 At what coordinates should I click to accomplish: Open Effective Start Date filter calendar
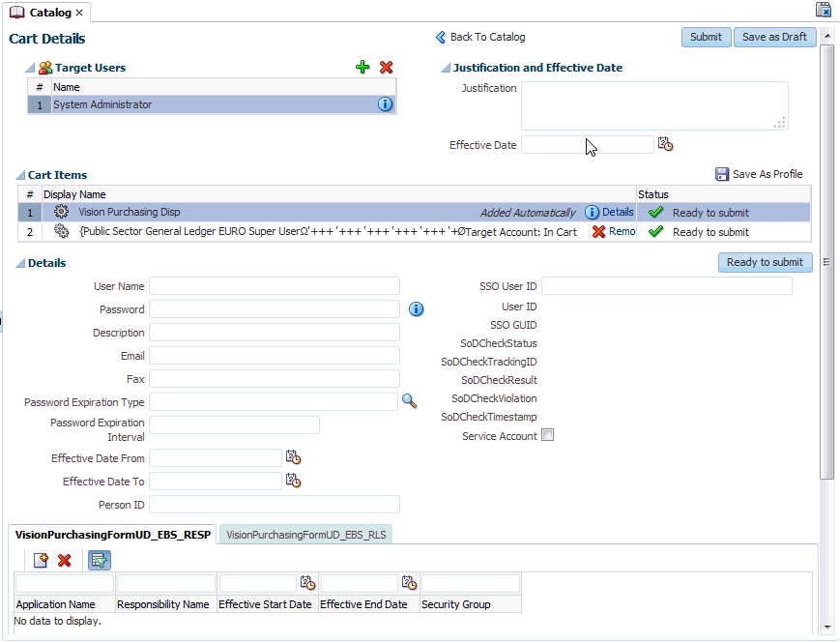tap(307, 582)
